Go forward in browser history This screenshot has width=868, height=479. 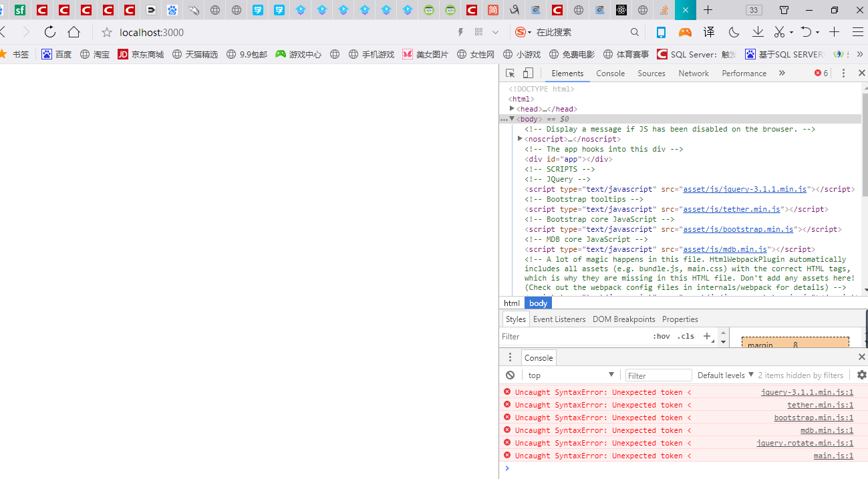point(26,32)
